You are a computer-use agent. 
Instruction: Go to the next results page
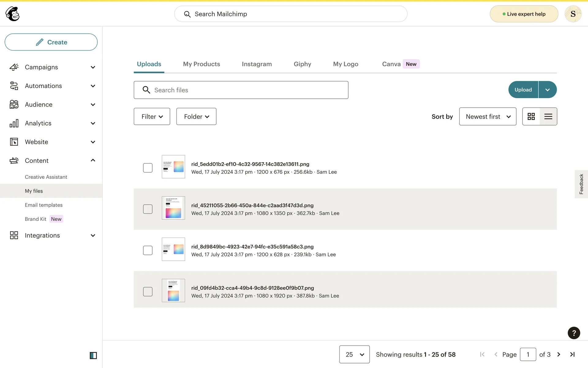pos(559,355)
